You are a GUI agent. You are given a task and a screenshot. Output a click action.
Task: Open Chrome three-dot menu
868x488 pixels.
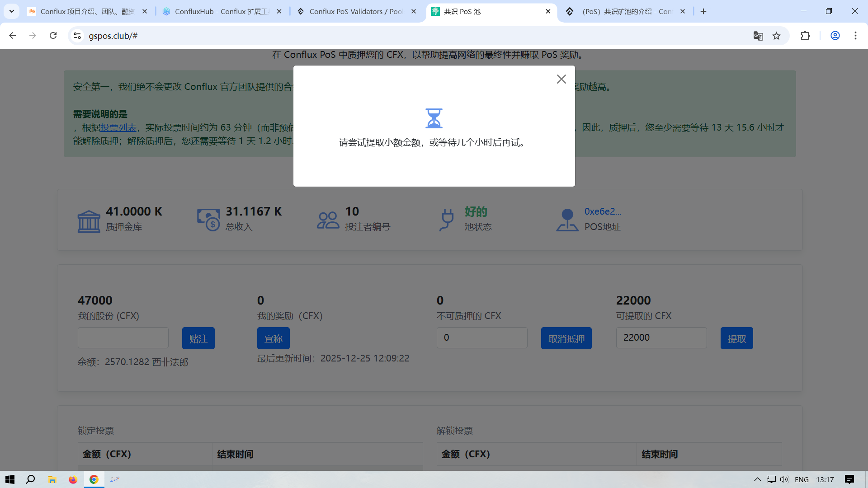[x=855, y=36]
